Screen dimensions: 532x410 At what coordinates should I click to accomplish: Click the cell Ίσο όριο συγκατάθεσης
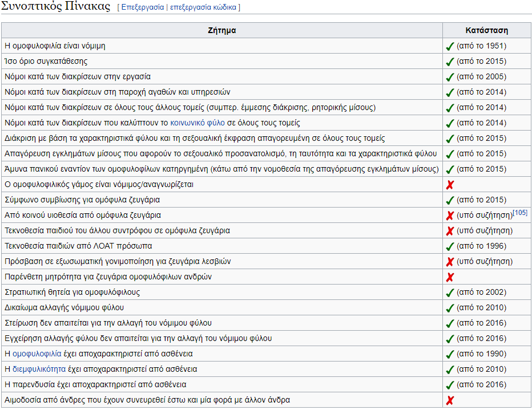pos(222,61)
